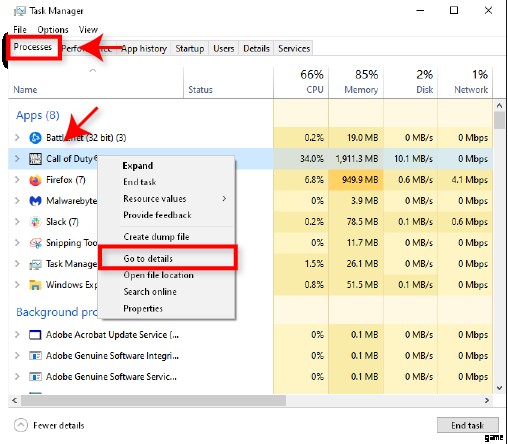Screen dimensions: 508x444
Task: Open the Resource values submenu arrow
Action: [x=224, y=199]
